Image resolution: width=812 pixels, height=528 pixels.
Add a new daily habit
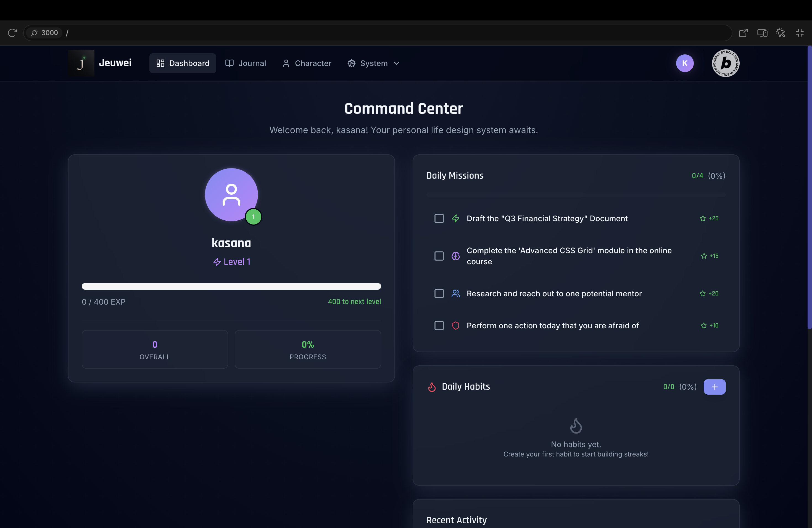tap(715, 387)
